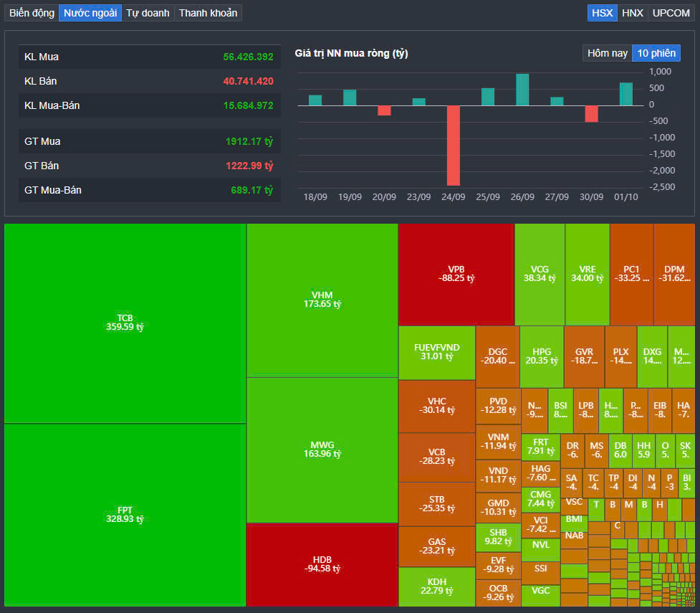Click the VCG treemap tile
This screenshot has width=700, height=613.
point(540,275)
